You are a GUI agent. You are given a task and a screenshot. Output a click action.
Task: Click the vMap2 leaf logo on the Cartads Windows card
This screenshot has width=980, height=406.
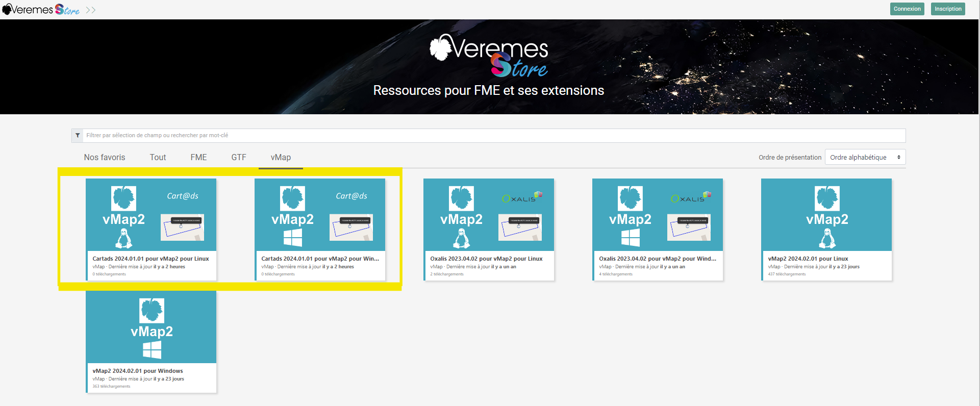pyautogui.click(x=293, y=198)
